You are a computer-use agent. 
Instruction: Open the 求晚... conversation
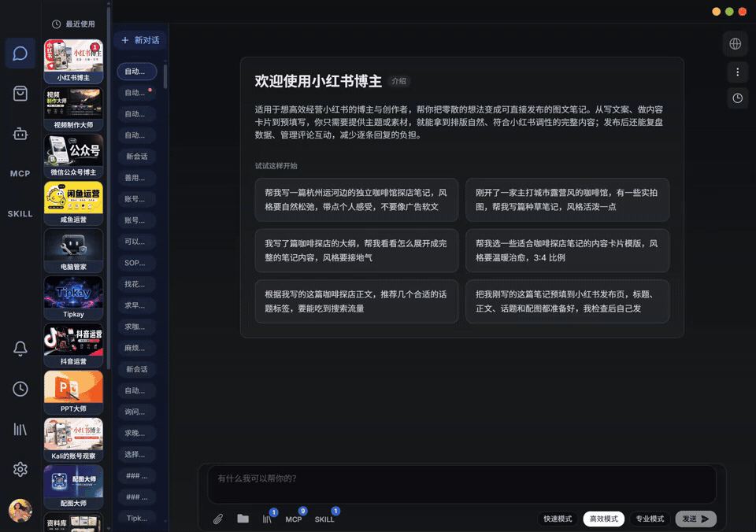pyautogui.click(x=137, y=433)
